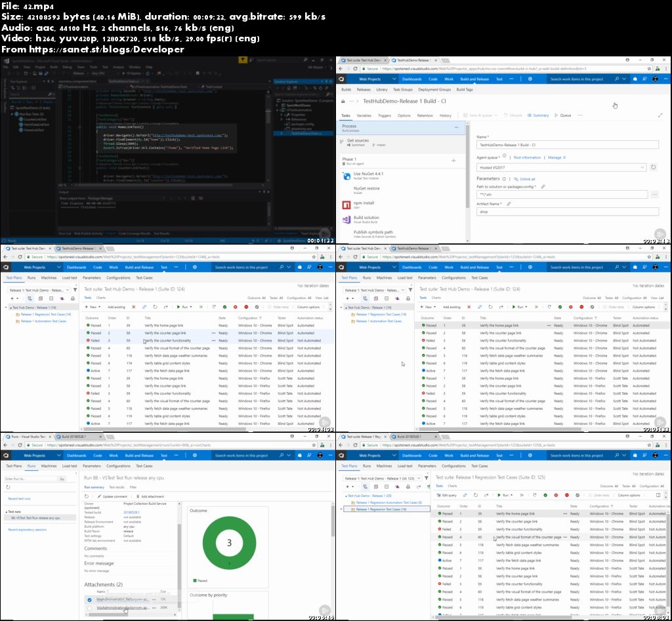
Task: Click yellow notification flag in Visual Studio frame
Action: click(243, 60)
